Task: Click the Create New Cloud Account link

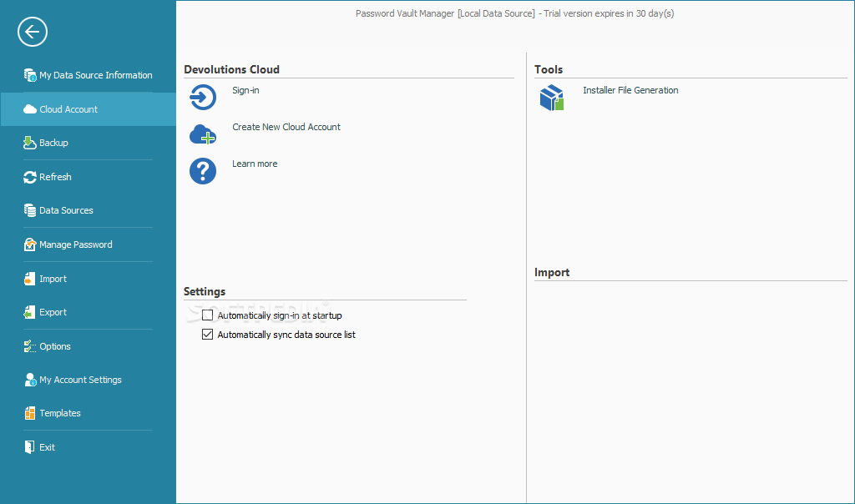Action: pyautogui.click(x=286, y=127)
